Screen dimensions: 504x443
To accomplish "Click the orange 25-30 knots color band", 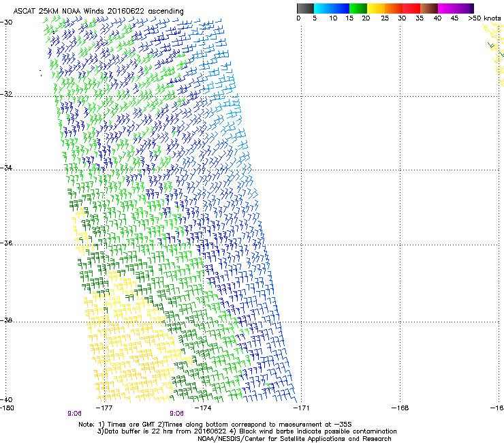I will pos(394,8).
